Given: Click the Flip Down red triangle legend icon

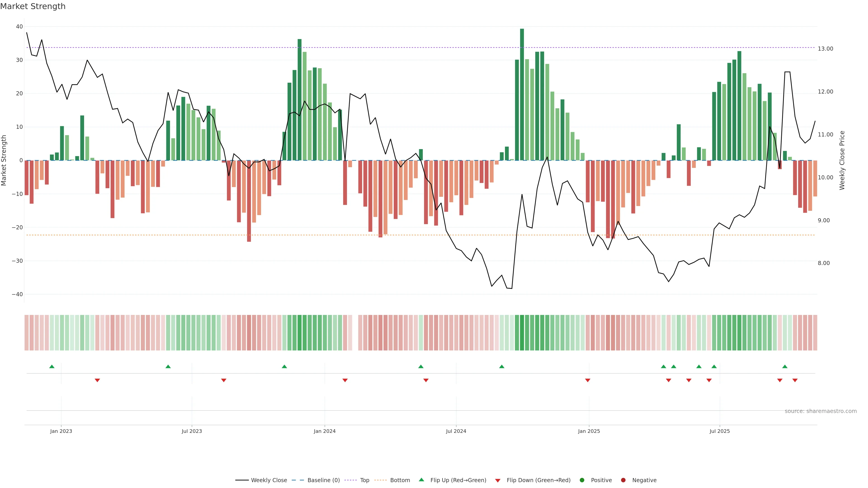Looking at the screenshot, I should [498, 480].
